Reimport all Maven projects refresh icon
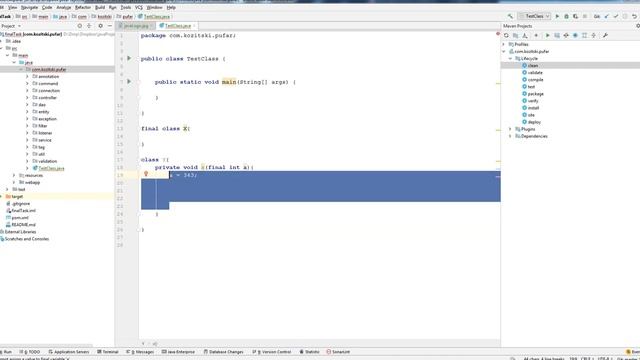The width and height of the screenshot is (640, 360). [506, 36]
